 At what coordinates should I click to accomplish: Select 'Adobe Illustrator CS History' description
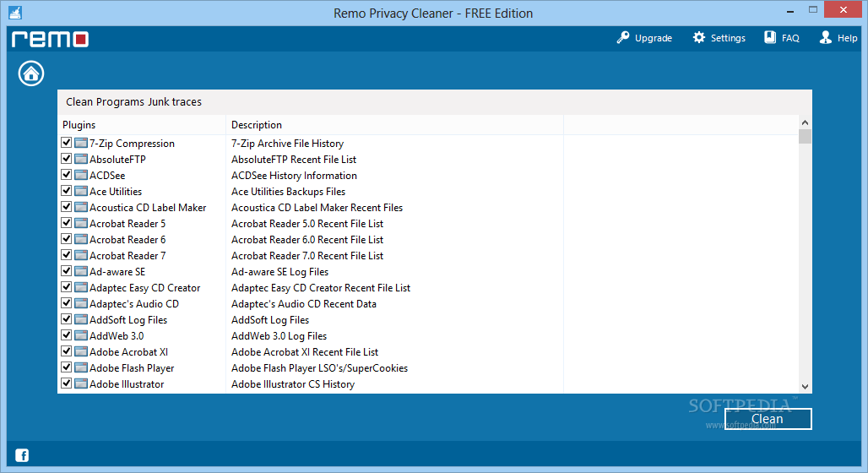tap(293, 384)
